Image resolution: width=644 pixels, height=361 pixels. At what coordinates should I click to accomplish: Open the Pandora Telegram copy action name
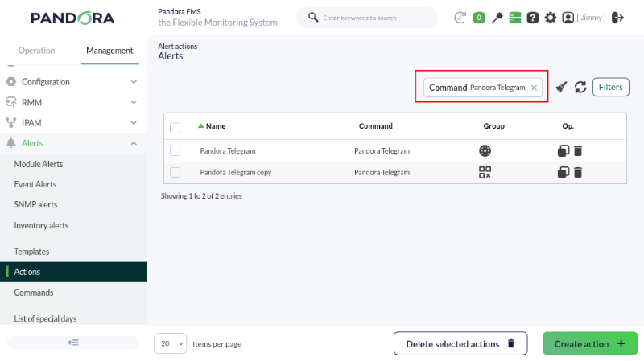[x=236, y=172]
